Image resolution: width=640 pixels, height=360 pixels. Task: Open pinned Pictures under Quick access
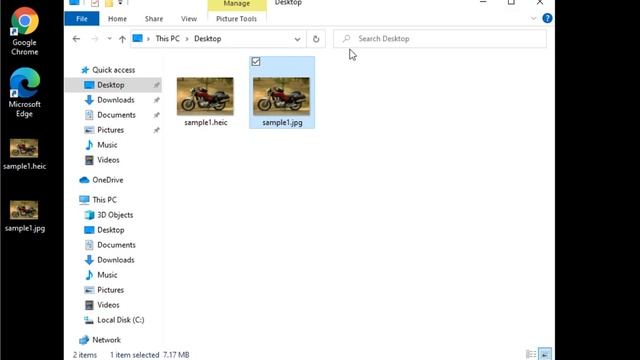110,130
